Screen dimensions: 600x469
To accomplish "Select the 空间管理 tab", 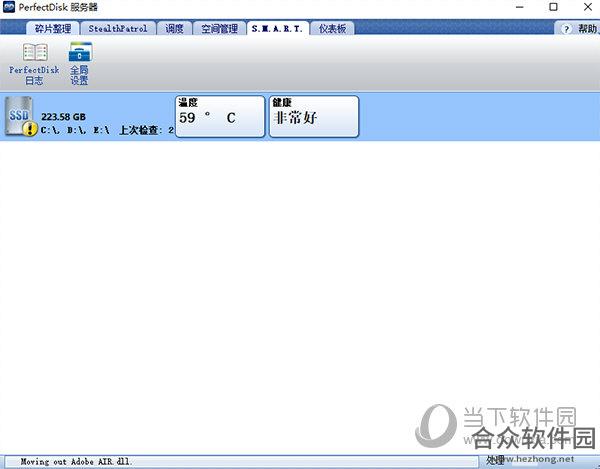I will (220, 28).
